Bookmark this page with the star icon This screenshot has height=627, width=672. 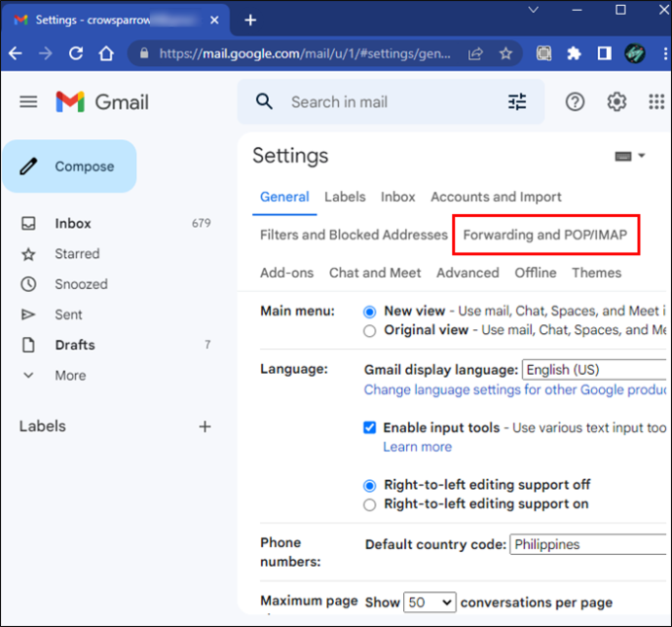505,54
